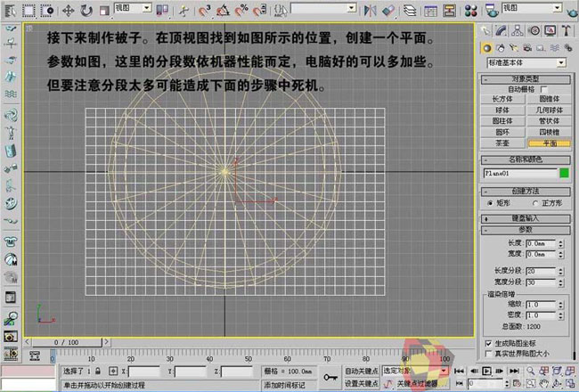Open the Material Editor icon
This screenshot has width=579, height=392.
tap(469, 11)
